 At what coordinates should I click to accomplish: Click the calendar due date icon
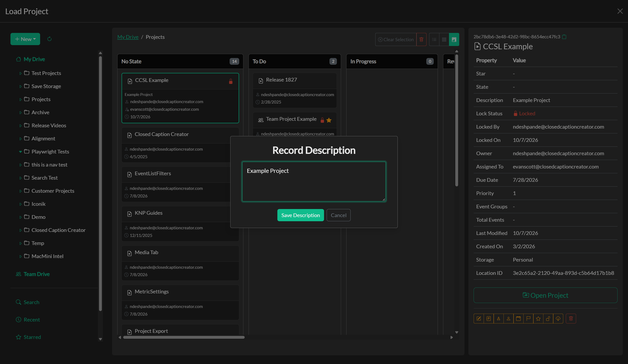coord(518,318)
